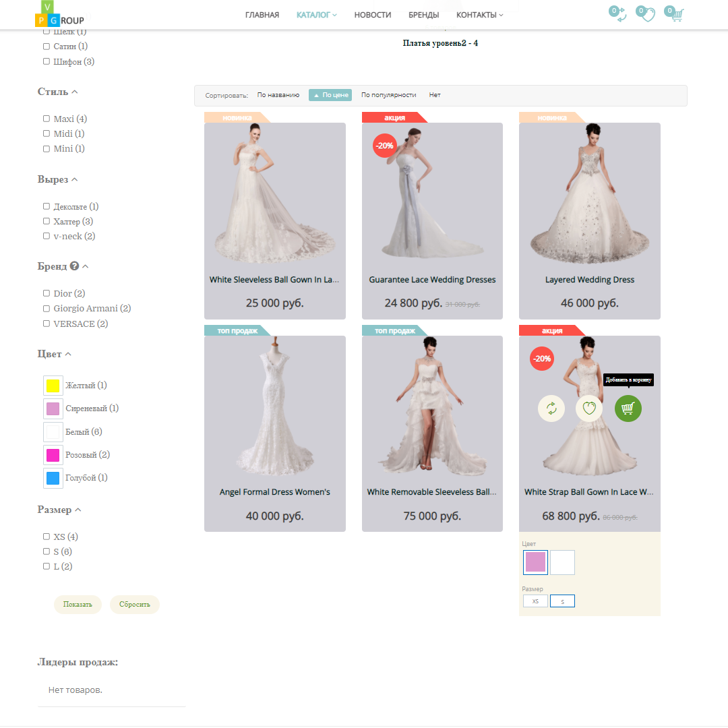Go to the Новости menu item
Viewport: 728px width, 728px height.
pyautogui.click(x=372, y=15)
